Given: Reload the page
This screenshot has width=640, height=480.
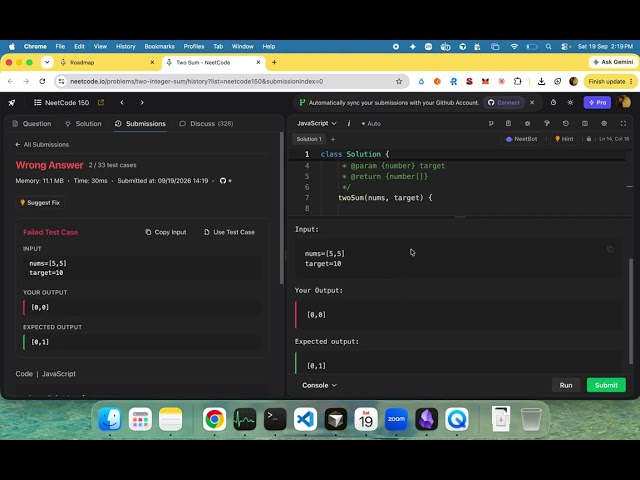Looking at the screenshot, I should tap(42, 82).
